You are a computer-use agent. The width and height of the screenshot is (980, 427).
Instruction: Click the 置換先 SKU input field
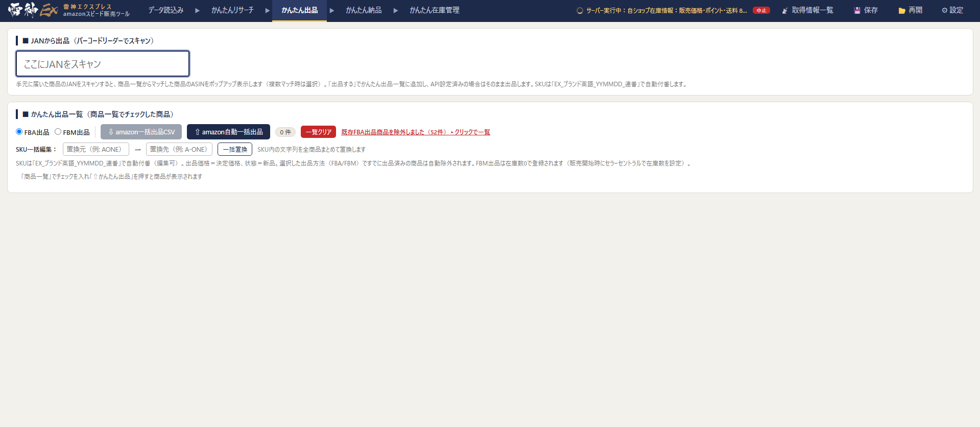pos(179,149)
